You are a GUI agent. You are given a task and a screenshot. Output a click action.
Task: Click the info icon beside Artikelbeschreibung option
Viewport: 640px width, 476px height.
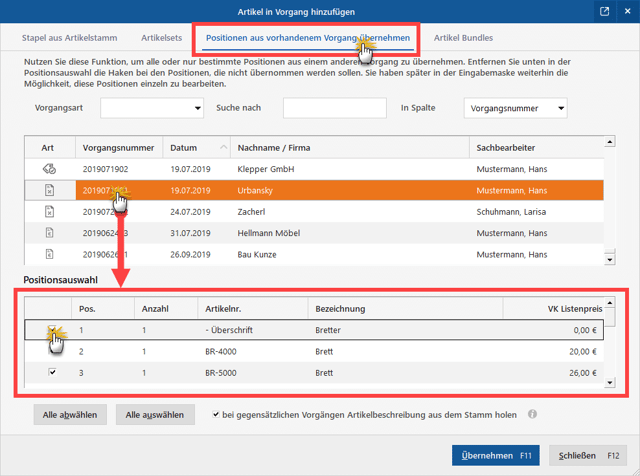pyautogui.click(x=533, y=414)
